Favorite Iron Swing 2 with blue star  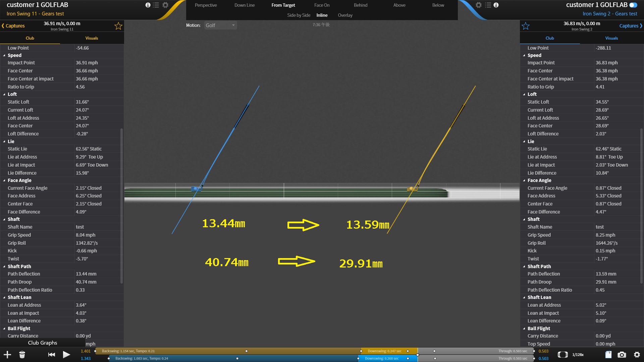coord(526,26)
